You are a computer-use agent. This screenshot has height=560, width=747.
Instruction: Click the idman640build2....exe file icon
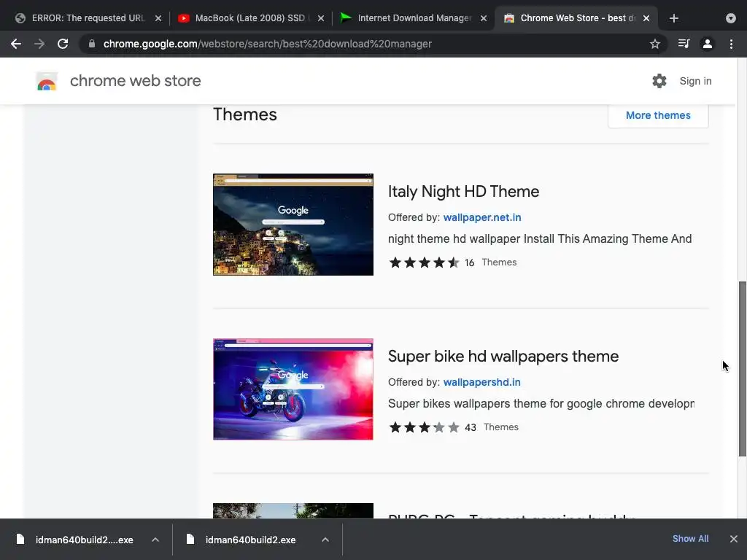[20, 539]
